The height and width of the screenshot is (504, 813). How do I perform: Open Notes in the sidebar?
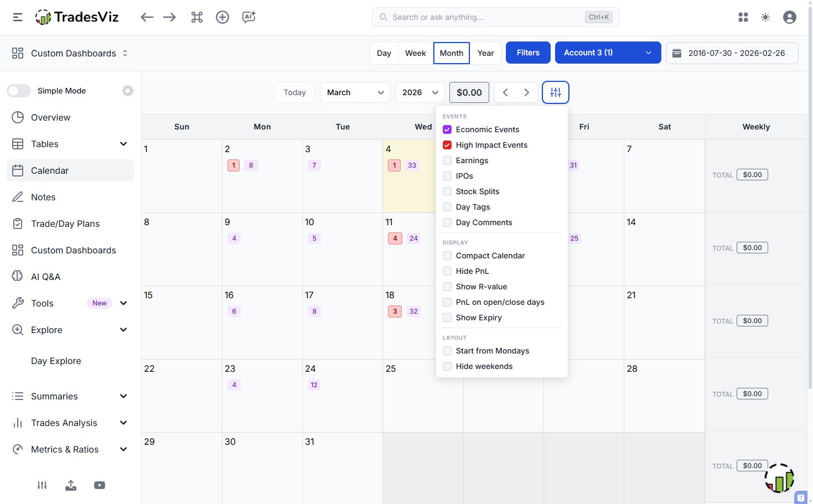[43, 197]
